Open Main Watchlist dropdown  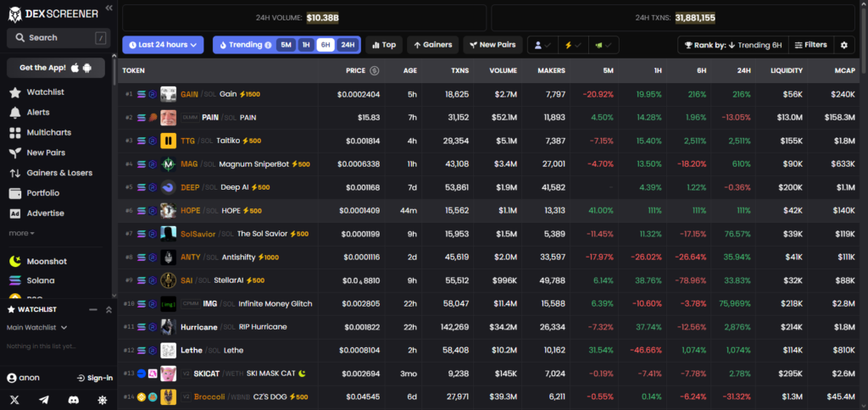37,328
